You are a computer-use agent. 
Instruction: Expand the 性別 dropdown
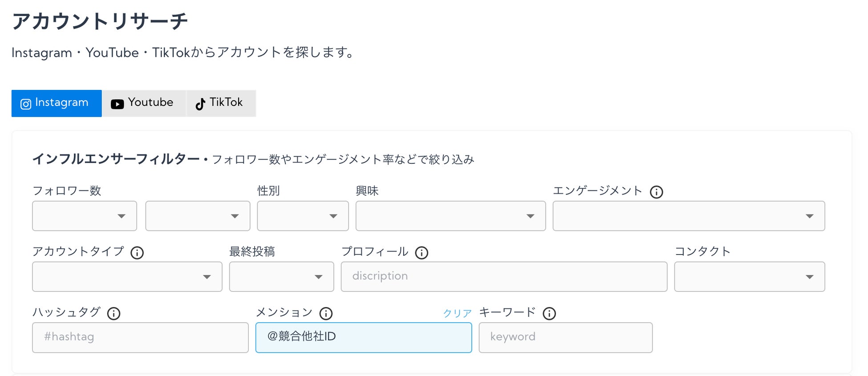tap(303, 216)
